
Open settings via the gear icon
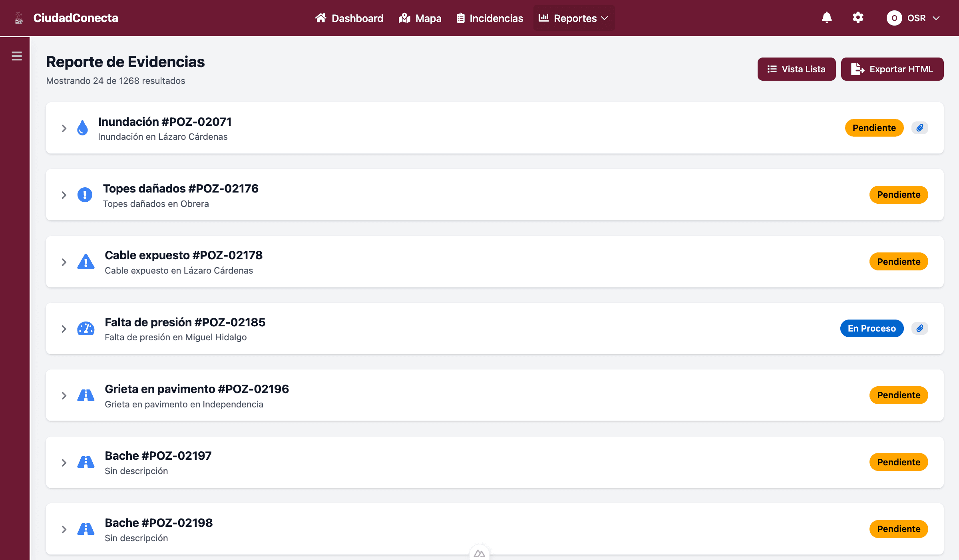pyautogui.click(x=858, y=18)
